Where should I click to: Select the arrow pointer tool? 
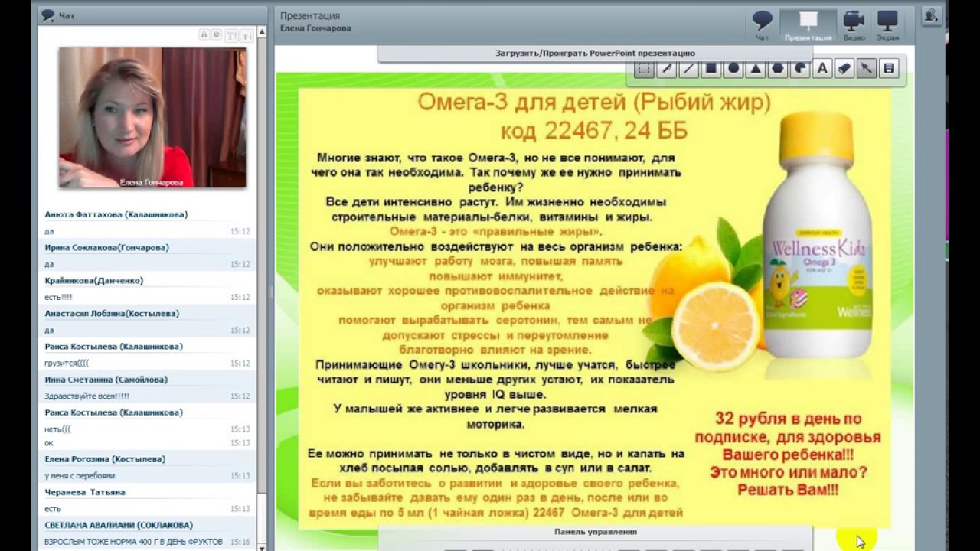tap(866, 69)
